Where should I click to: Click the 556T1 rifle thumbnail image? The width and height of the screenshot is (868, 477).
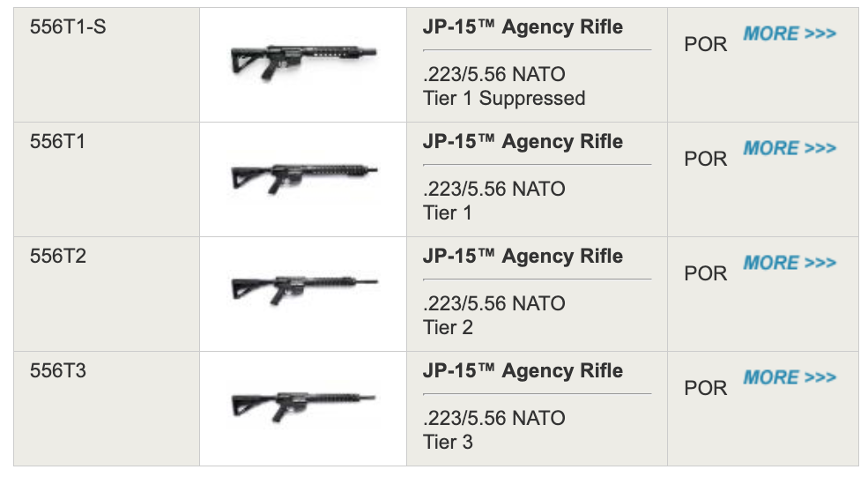click(x=303, y=176)
